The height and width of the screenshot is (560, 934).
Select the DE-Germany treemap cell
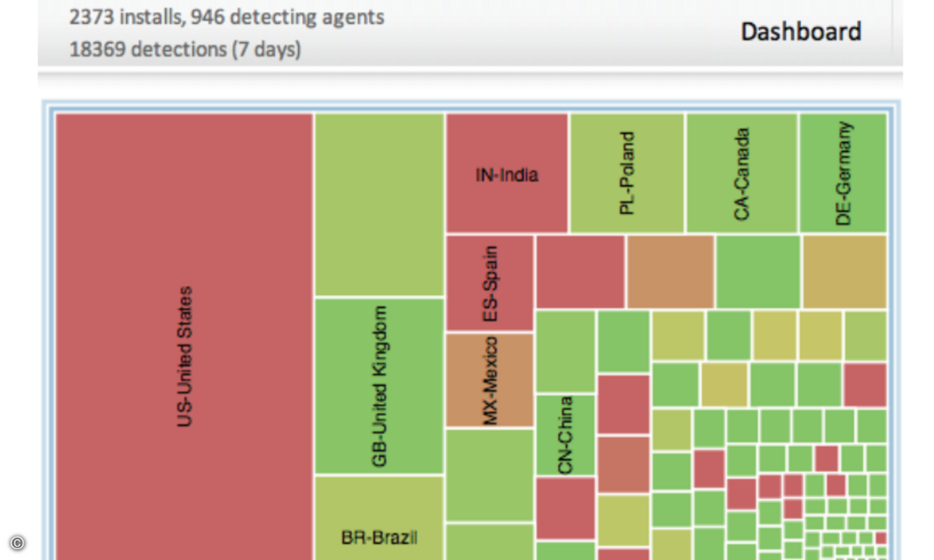(843, 173)
